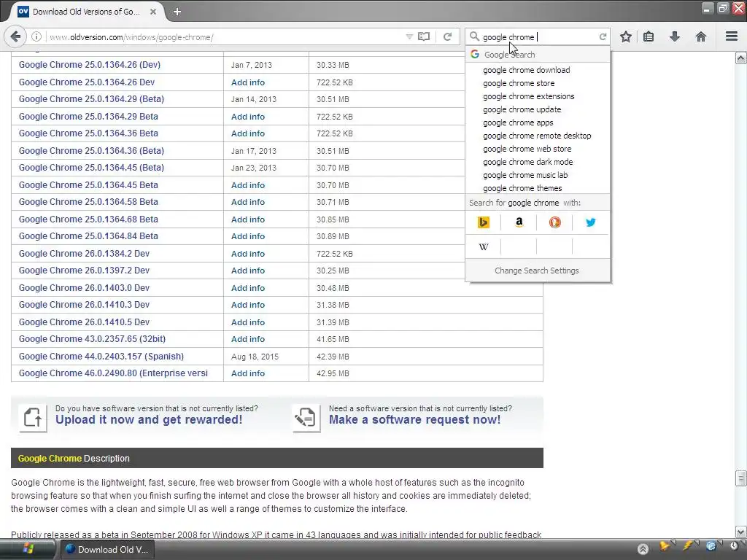The width and height of the screenshot is (747, 560).
Task: Search with Amazon engine icon
Action: pyautogui.click(x=519, y=222)
